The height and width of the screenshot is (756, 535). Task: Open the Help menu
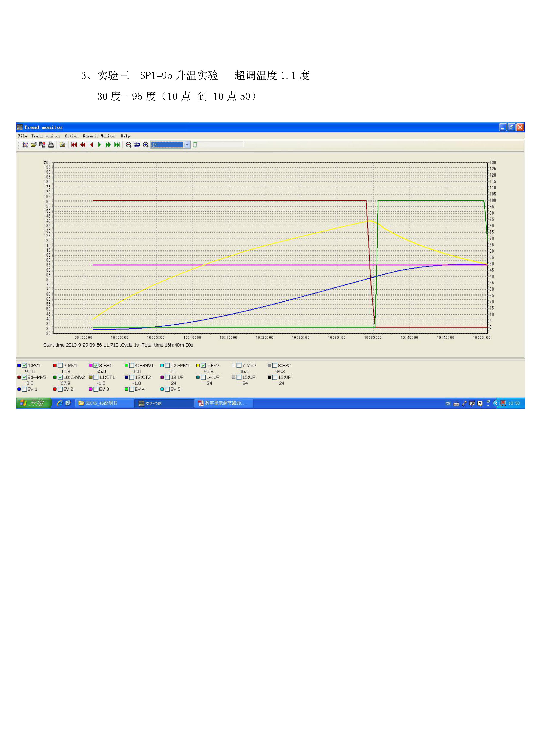click(x=125, y=136)
